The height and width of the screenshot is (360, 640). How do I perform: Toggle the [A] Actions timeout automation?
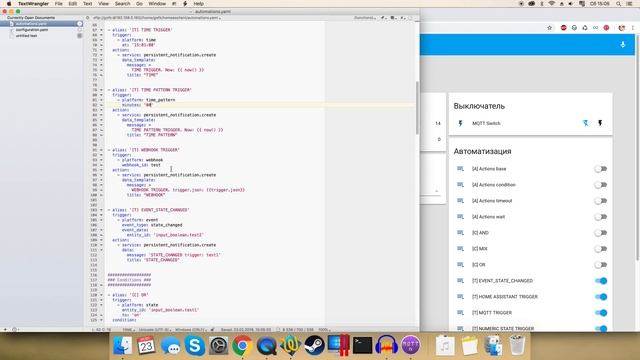tap(600, 200)
